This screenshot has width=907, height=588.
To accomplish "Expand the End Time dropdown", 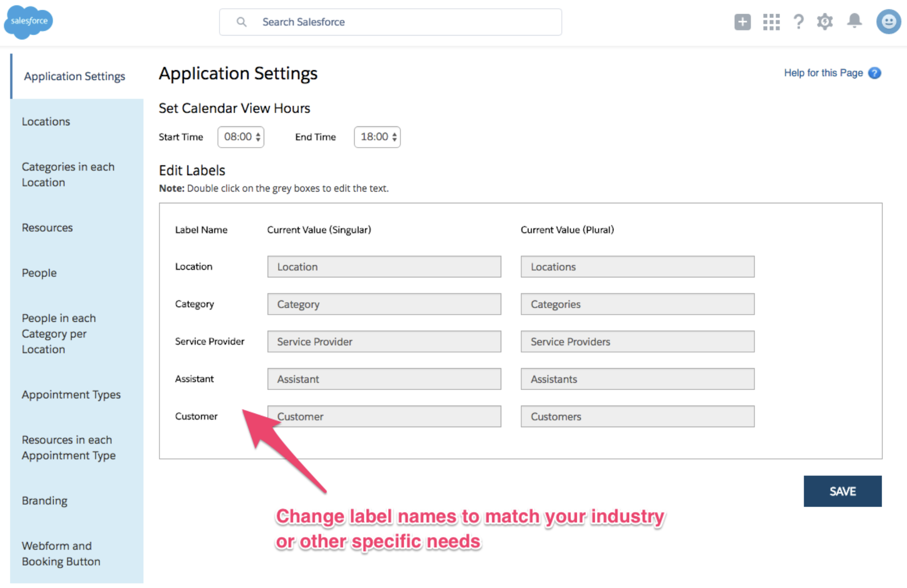I will [377, 137].
